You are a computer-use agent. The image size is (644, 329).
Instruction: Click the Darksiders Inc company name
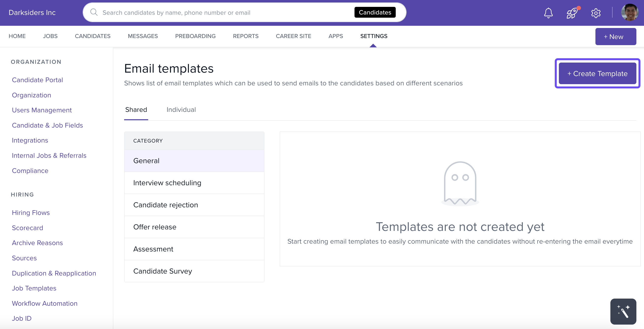point(32,13)
